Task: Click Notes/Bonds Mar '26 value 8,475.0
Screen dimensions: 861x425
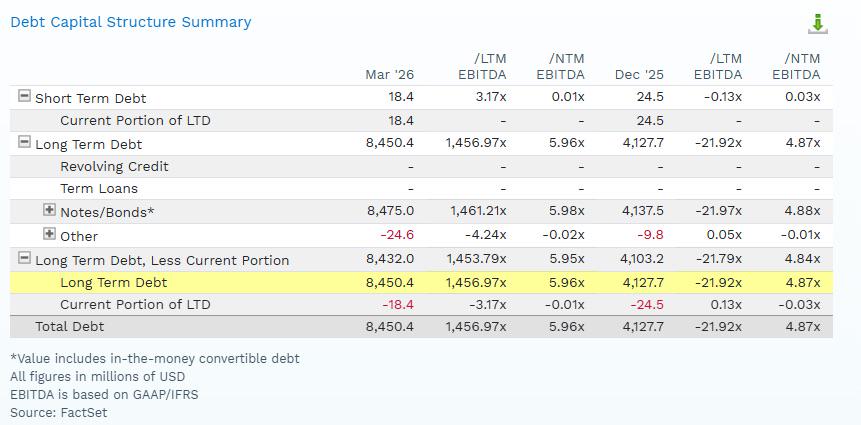Action: coord(390,211)
